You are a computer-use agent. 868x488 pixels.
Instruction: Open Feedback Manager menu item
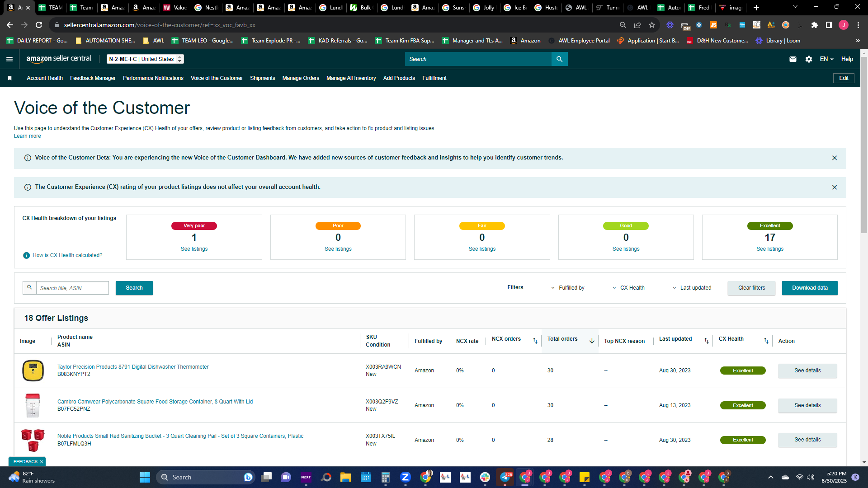pos(93,78)
